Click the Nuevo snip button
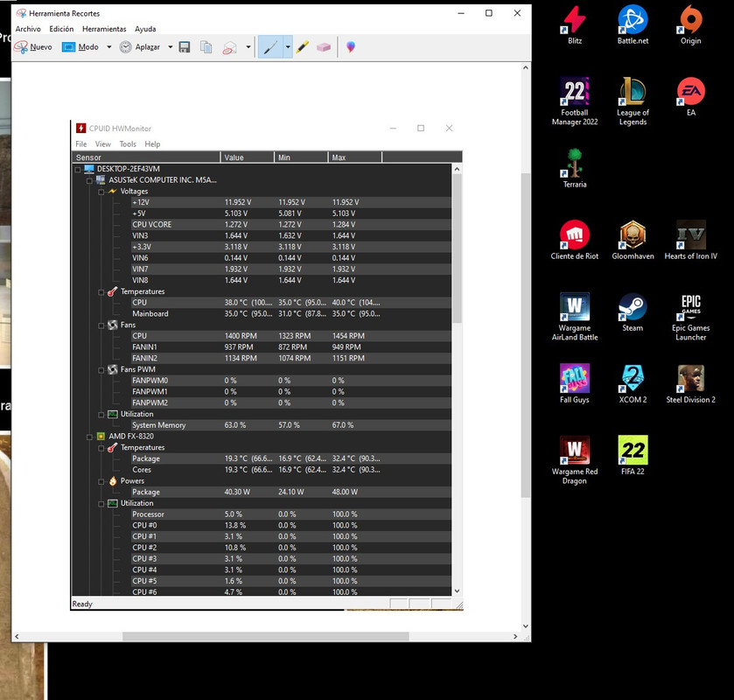 32,47
